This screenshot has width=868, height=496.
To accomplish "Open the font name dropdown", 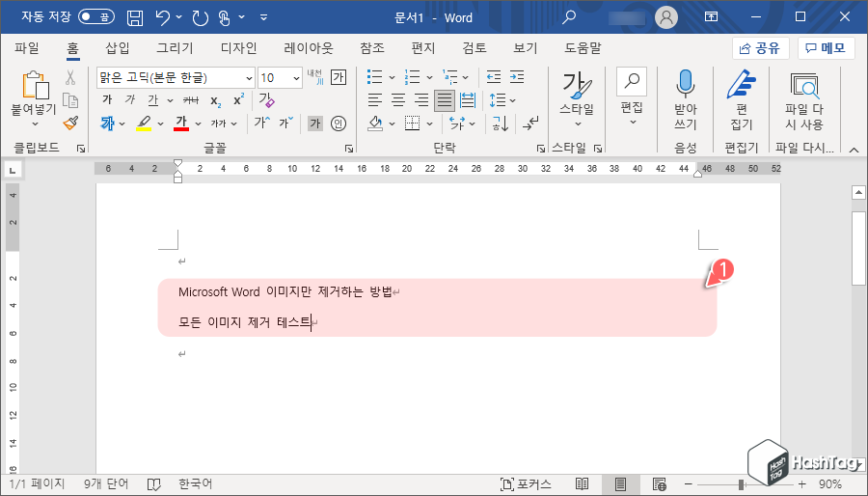I will point(249,78).
